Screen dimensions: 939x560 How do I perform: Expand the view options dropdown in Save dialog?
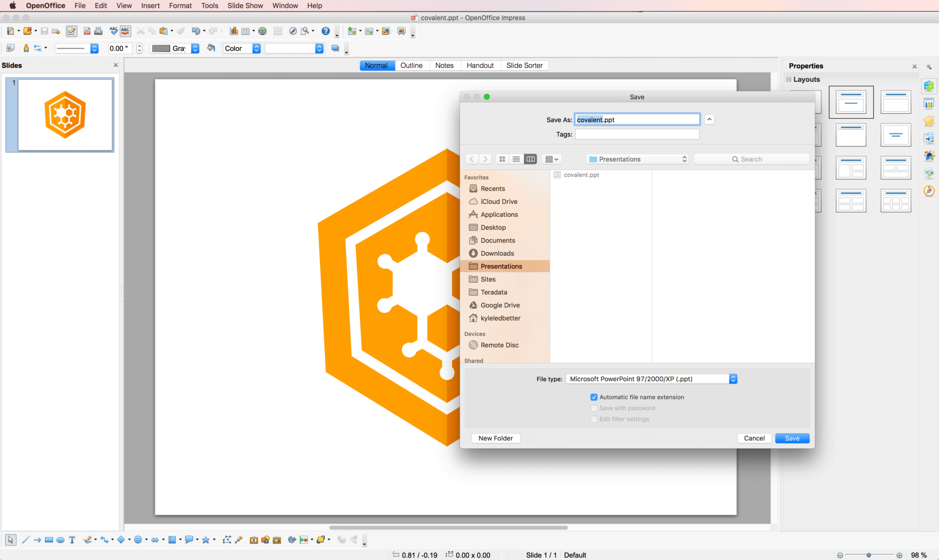(x=551, y=159)
